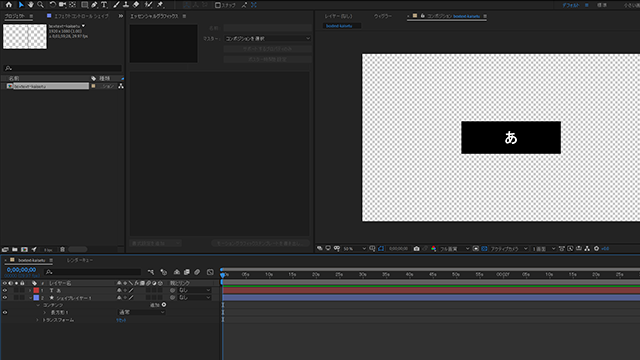
Task: Select the Puppet Pin tool
Action: click(160, 5)
